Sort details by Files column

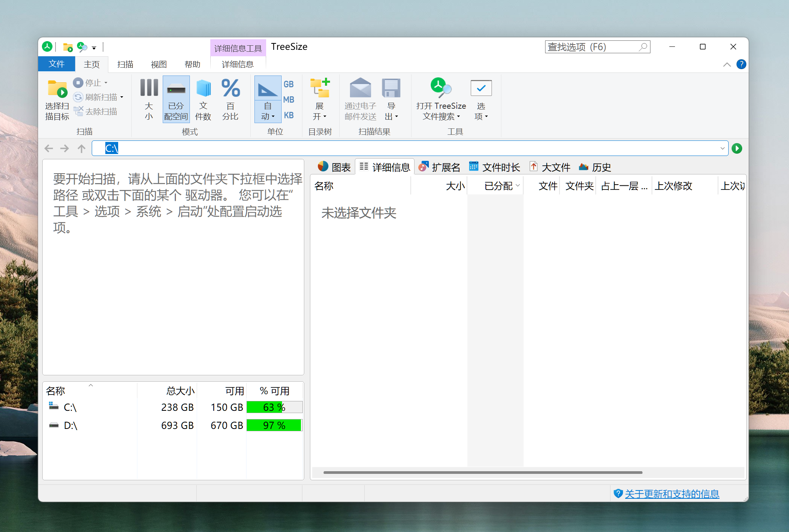tap(542, 186)
